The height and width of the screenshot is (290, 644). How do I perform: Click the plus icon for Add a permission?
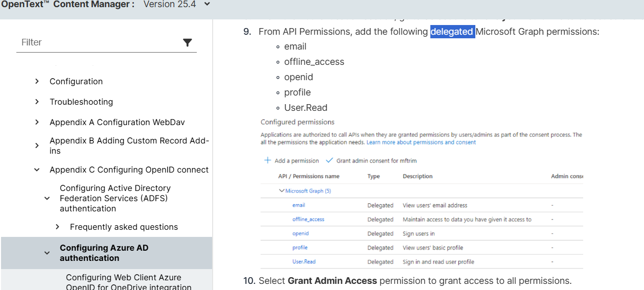click(267, 160)
